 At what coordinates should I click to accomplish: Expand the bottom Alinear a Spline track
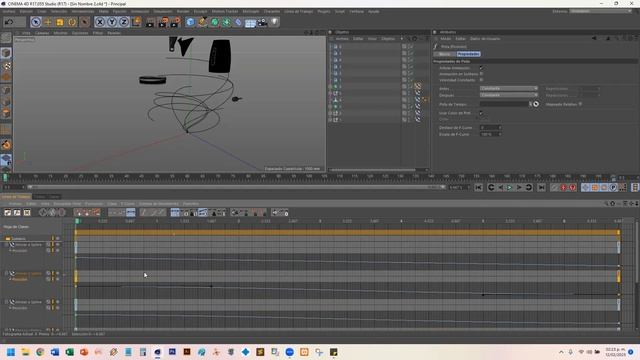tap(7, 302)
